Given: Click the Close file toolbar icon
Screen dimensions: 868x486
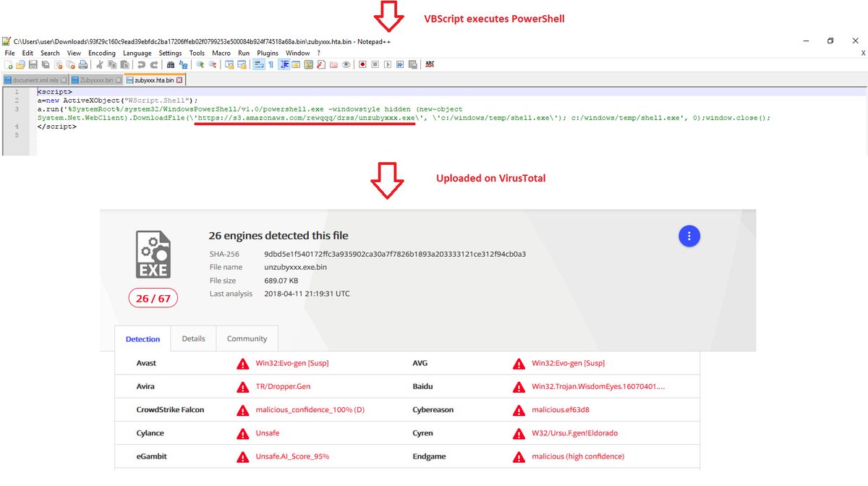Looking at the screenshot, I should tap(58, 64).
